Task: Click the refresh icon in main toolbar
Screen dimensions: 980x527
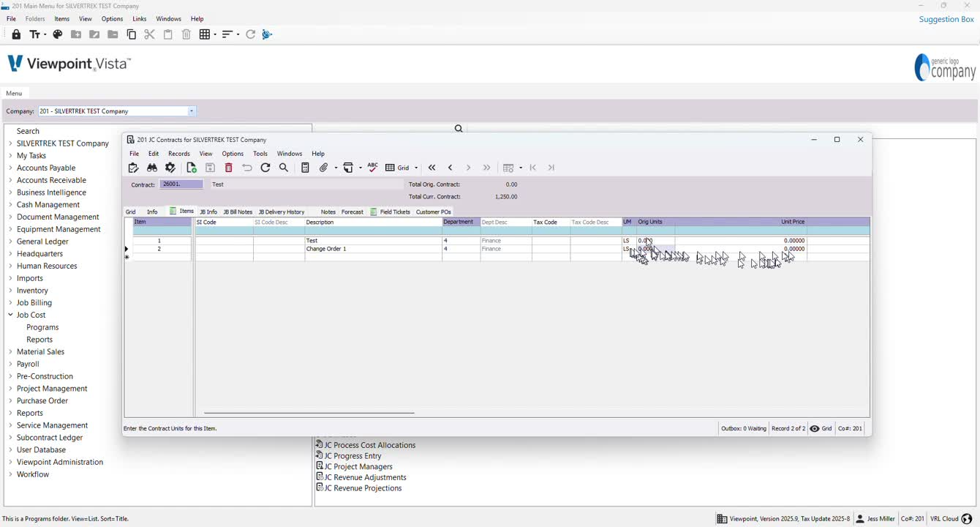Action: click(x=250, y=34)
